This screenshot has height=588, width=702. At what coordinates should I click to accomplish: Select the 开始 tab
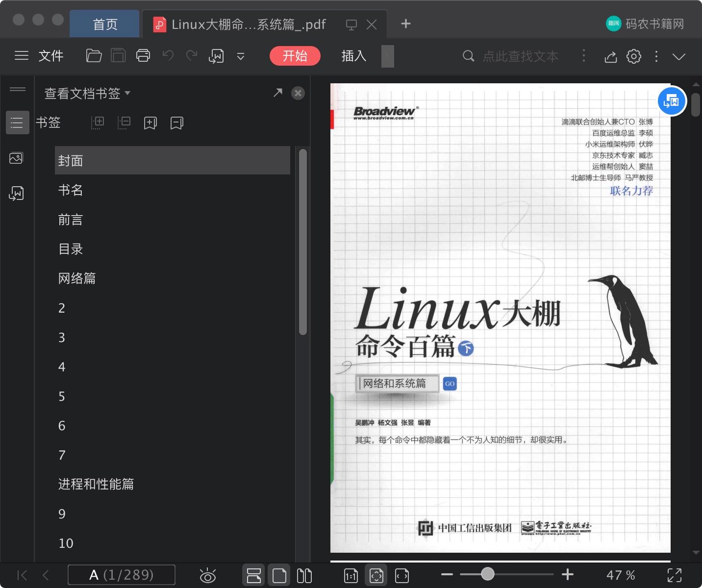(x=295, y=56)
